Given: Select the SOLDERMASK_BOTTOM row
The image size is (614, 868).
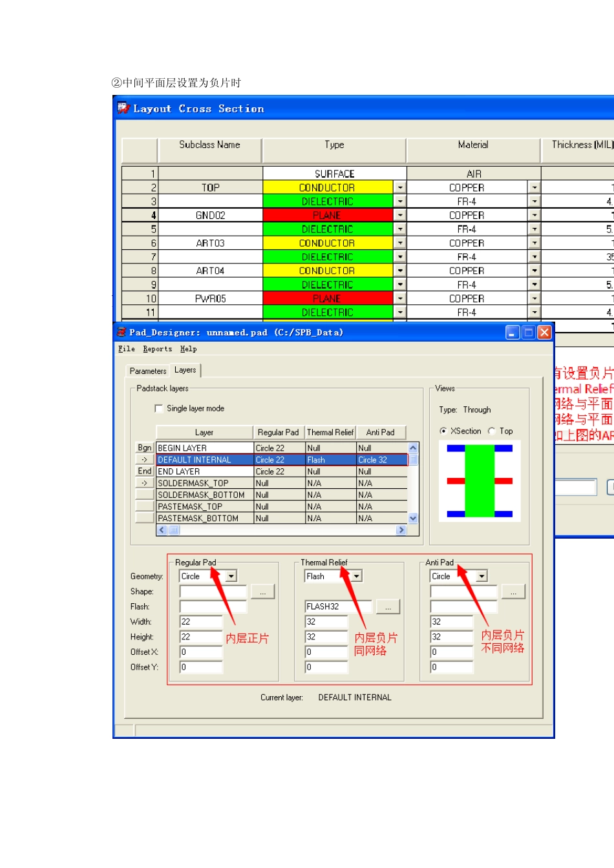Looking at the screenshot, I should [282, 495].
